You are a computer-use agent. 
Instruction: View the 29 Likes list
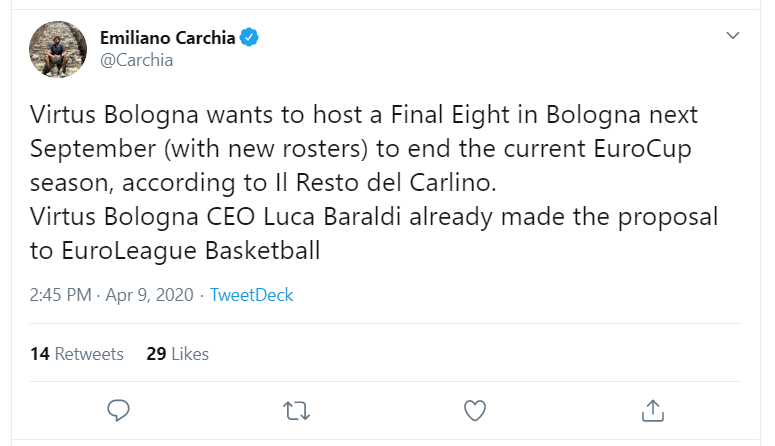pyautogui.click(x=177, y=354)
